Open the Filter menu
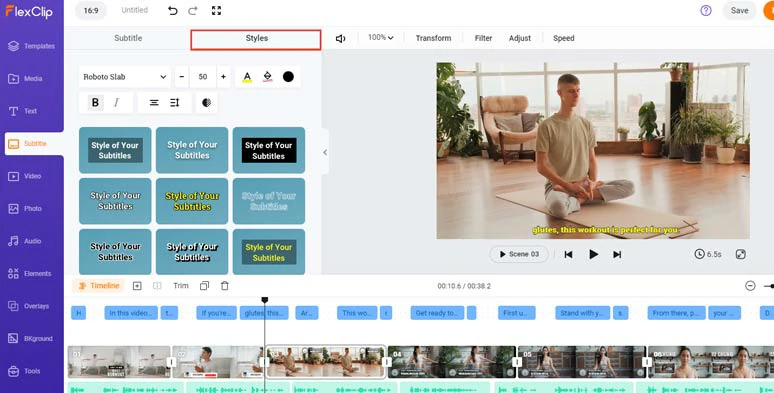The image size is (774, 393). click(483, 38)
